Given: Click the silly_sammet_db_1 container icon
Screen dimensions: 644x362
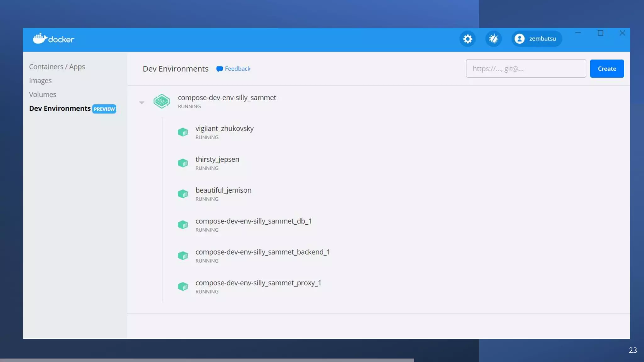Looking at the screenshot, I should (x=183, y=225).
